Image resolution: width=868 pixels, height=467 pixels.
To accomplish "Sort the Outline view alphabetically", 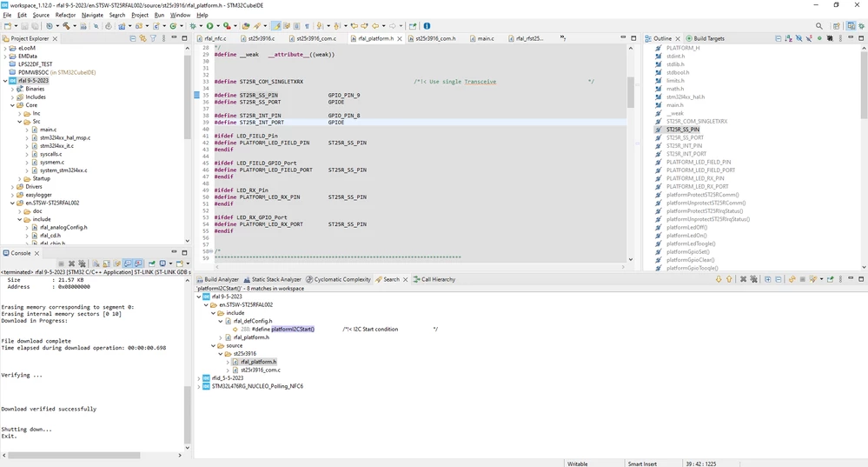I will (x=788, y=38).
